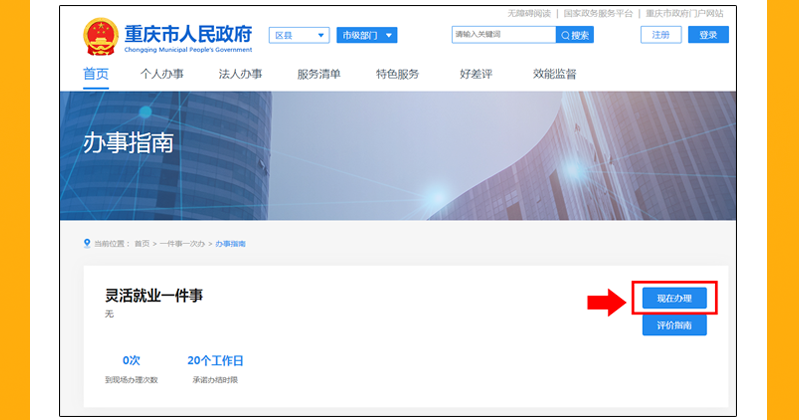Open the 个人办事 navigation tab

162,74
